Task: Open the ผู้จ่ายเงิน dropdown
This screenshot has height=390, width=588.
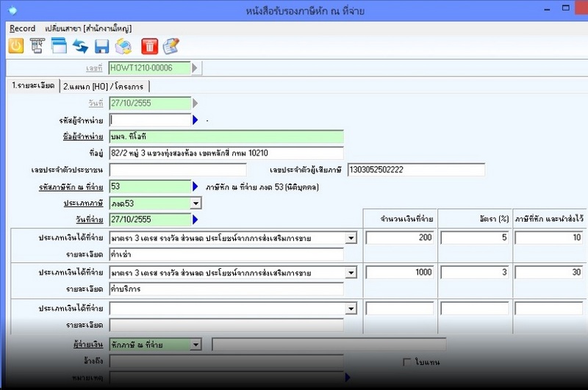Action: tap(195, 344)
